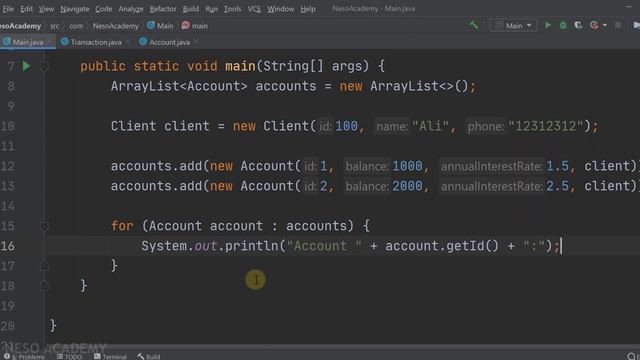Click the annualInterestRate value 1.5
Viewport: 640px width, 360px height.
(x=558, y=166)
